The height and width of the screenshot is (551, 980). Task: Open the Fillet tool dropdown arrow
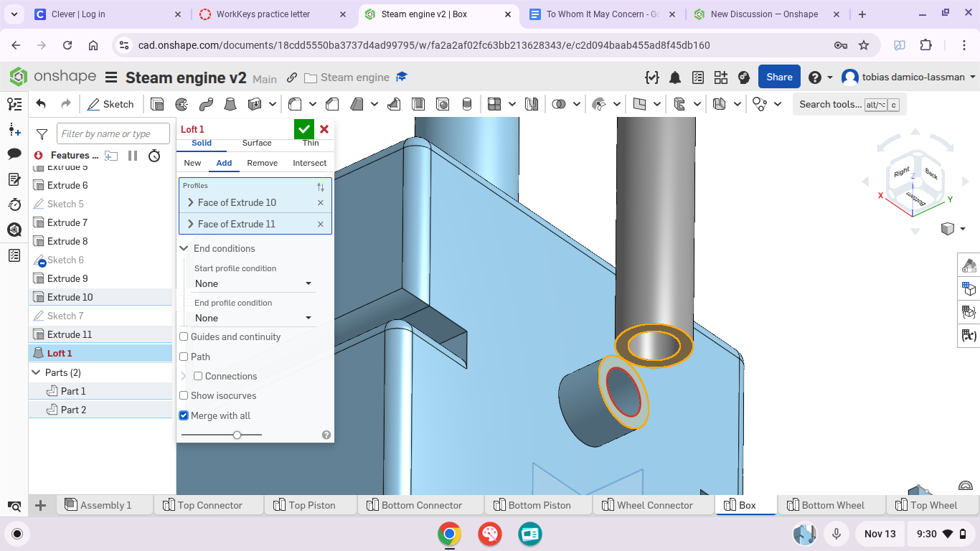[x=313, y=105]
